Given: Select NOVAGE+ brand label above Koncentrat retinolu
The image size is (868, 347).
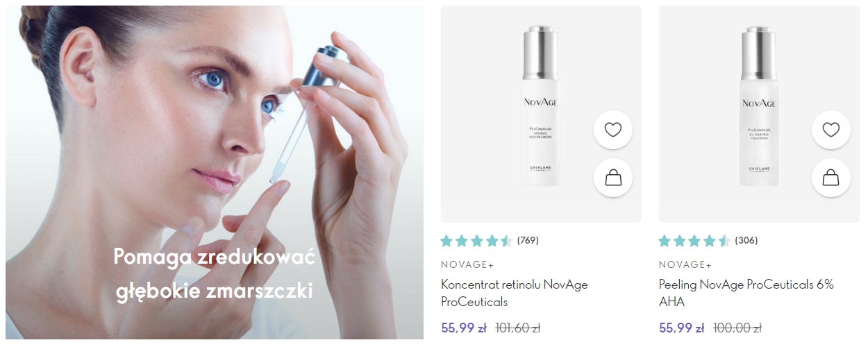Looking at the screenshot, I should point(467,264).
